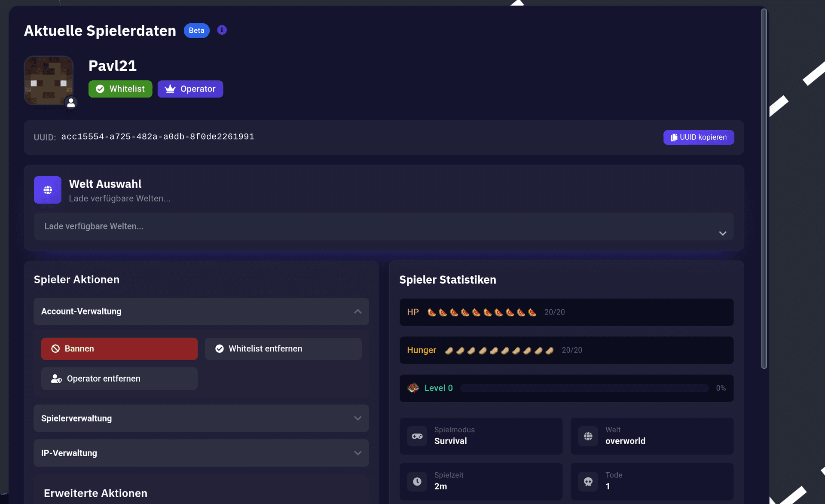825x504 pixels.
Task: Ban the player with Bannen
Action: (119, 349)
